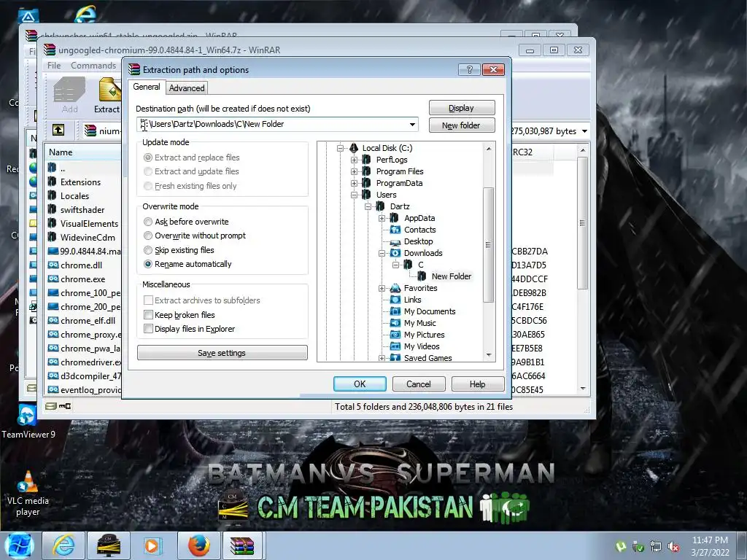Expand the AppData tree node
Image resolution: width=747 pixels, height=560 pixels.
(382, 218)
